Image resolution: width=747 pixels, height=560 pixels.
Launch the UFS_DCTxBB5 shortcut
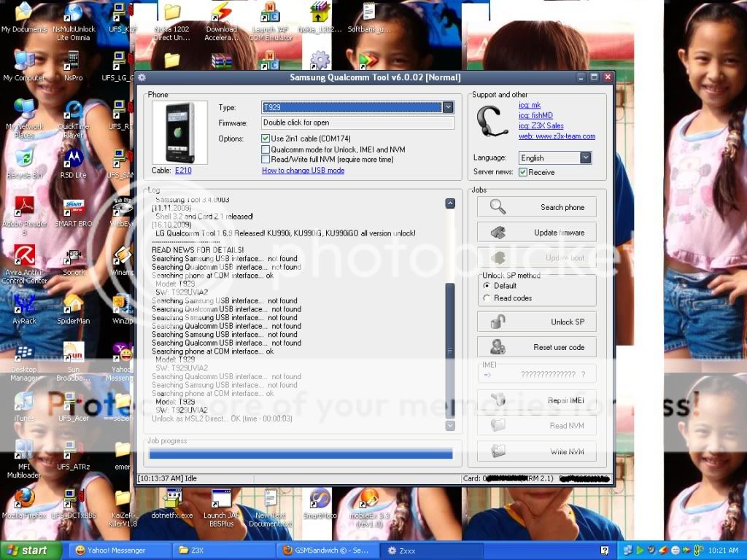74,505
